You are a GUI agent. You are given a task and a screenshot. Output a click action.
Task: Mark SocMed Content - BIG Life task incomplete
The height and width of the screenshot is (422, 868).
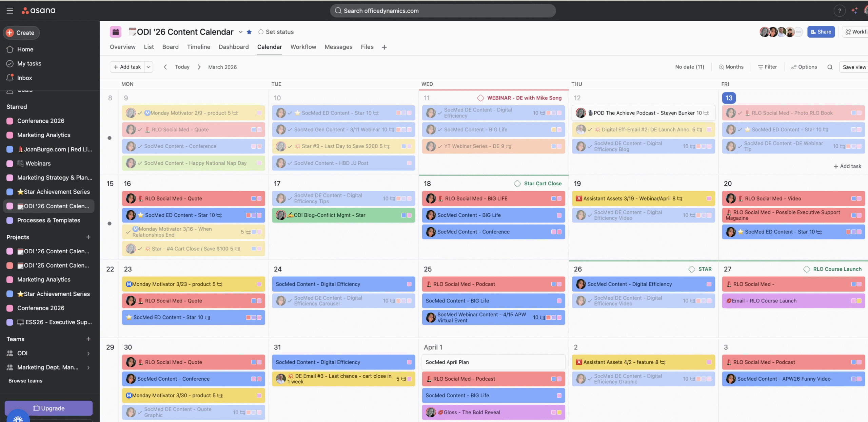(x=440, y=130)
